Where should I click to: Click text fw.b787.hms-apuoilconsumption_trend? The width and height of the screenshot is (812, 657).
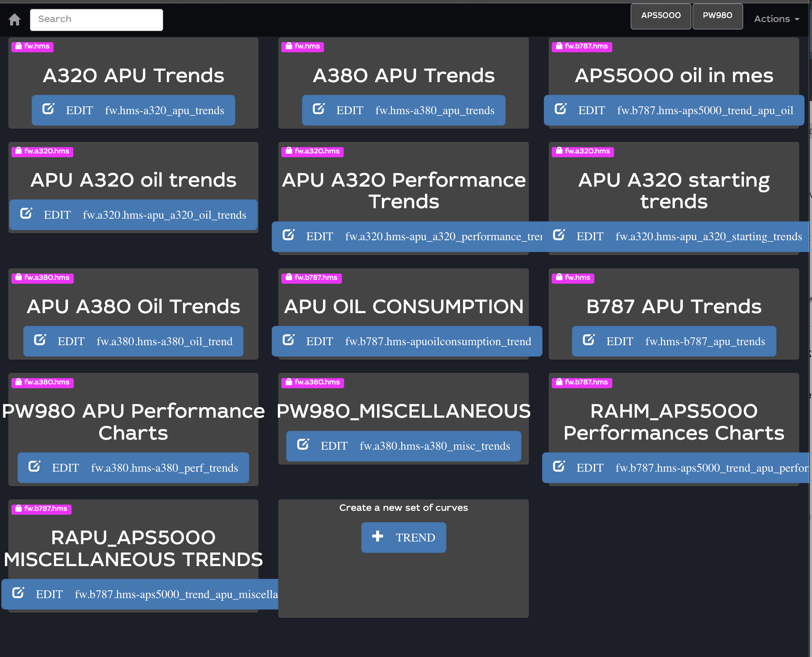pyautogui.click(x=438, y=342)
